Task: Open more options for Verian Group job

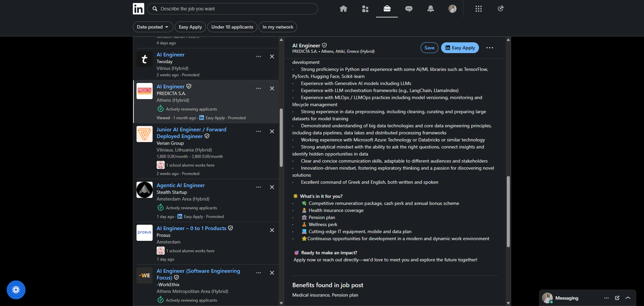Action: (259, 131)
